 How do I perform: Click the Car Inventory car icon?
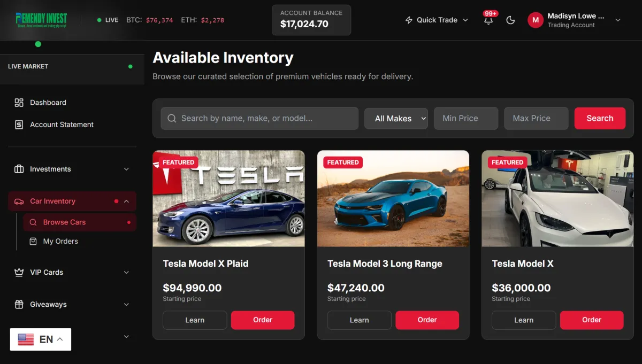click(19, 201)
